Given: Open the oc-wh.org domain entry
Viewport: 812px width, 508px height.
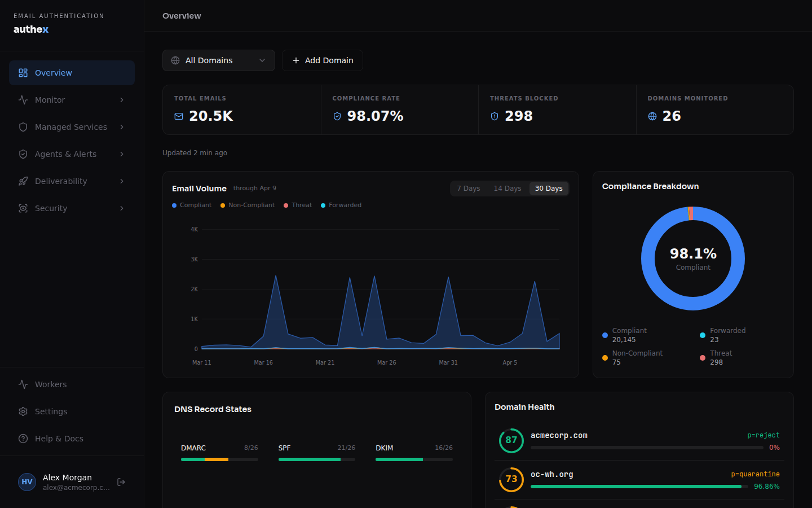Looking at the screenshot, I should click(x=639, y=480).
